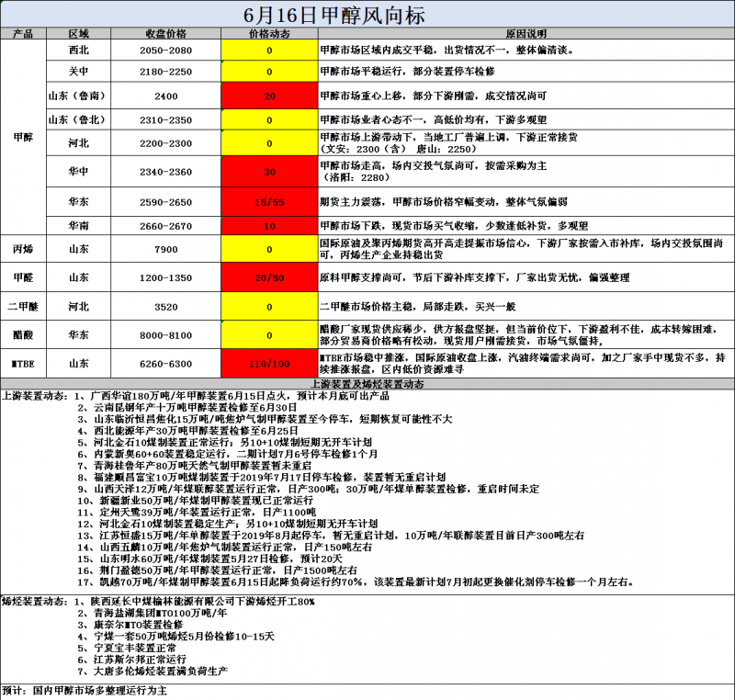Click the yellow 0 cell in 丙烯 row
Viewport: 735px width, 700px height.
[x=269, y=249]
